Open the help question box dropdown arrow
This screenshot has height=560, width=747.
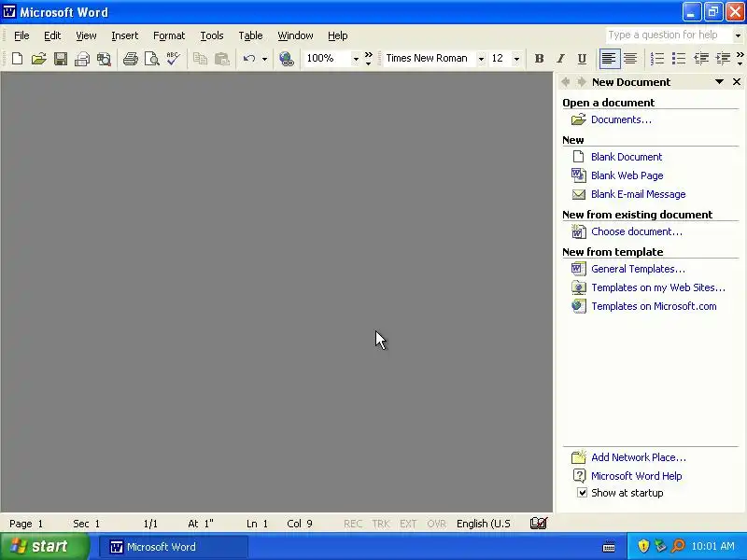(738, 35)
